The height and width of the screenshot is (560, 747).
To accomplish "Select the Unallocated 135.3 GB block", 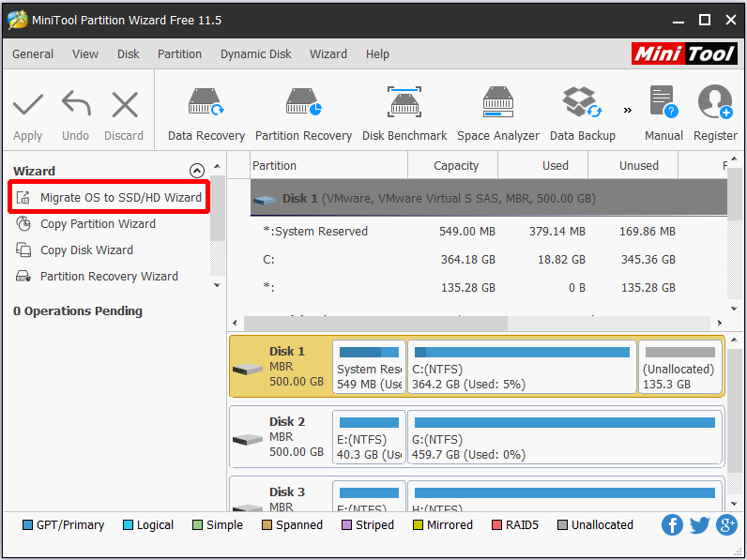I will click(x=679, y=367).
